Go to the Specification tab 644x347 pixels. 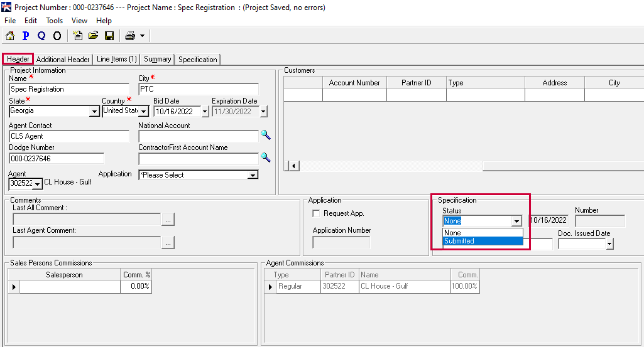click(197, 60)
